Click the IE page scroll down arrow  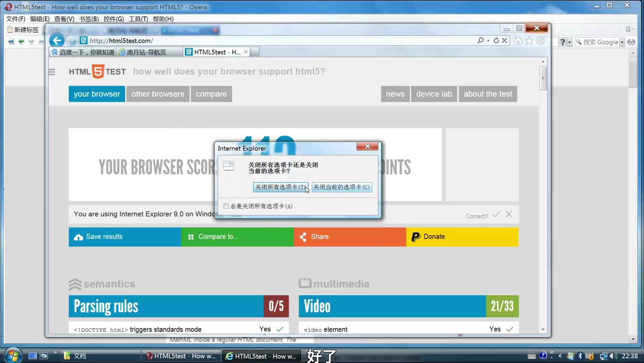click(543, 329)
